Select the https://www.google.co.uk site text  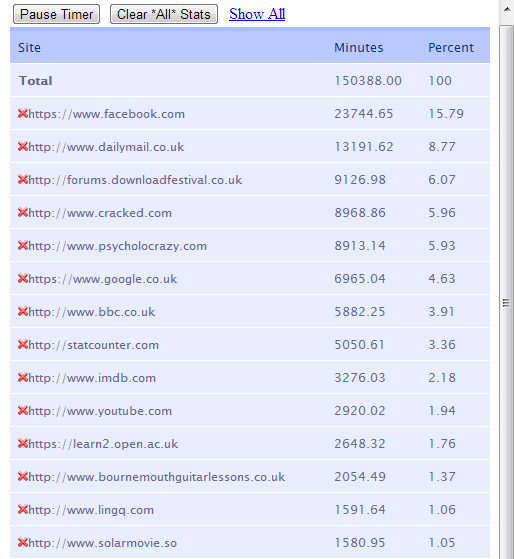(103, 279)
